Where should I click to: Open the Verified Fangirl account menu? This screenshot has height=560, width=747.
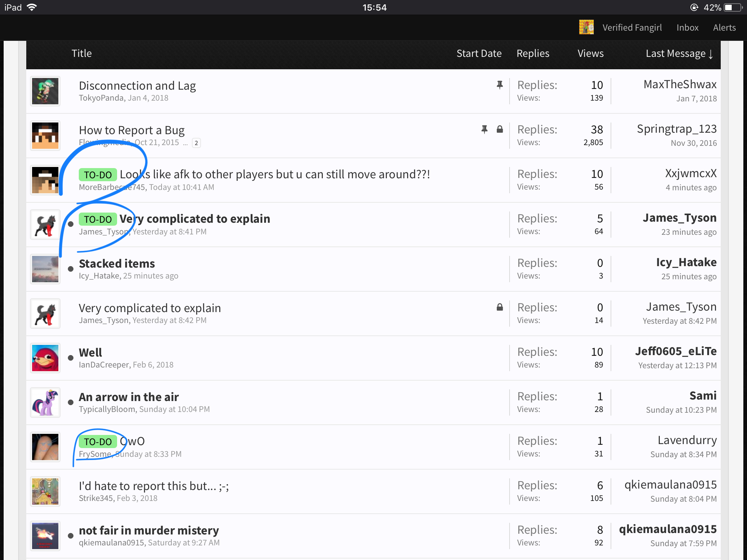coord(632,28)
